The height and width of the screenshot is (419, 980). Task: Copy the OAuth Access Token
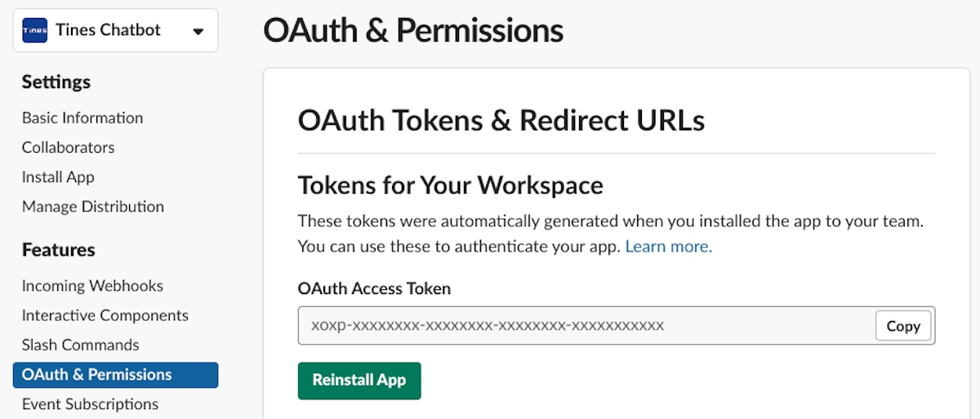point(903,326)
